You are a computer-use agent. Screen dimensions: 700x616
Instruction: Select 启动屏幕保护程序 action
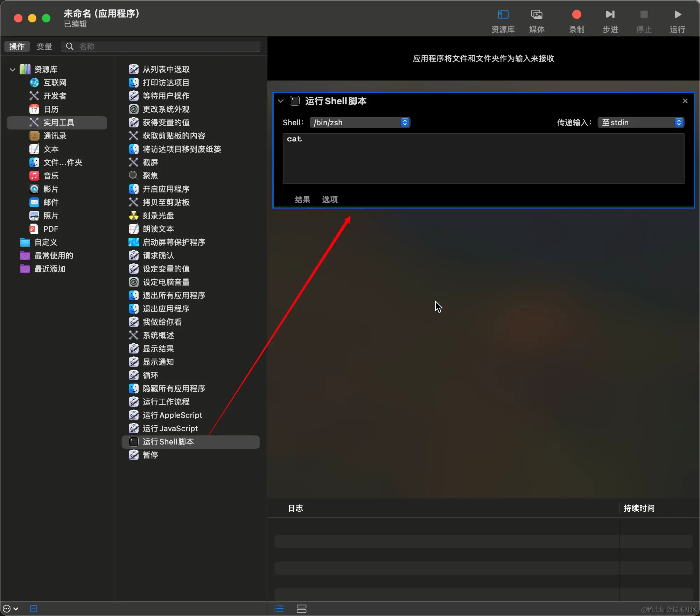174,242
